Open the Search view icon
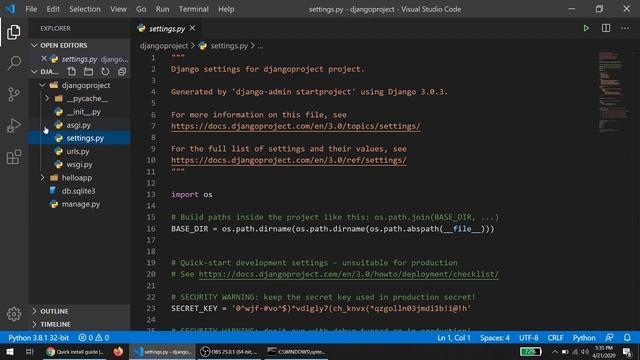 (14, 63)
